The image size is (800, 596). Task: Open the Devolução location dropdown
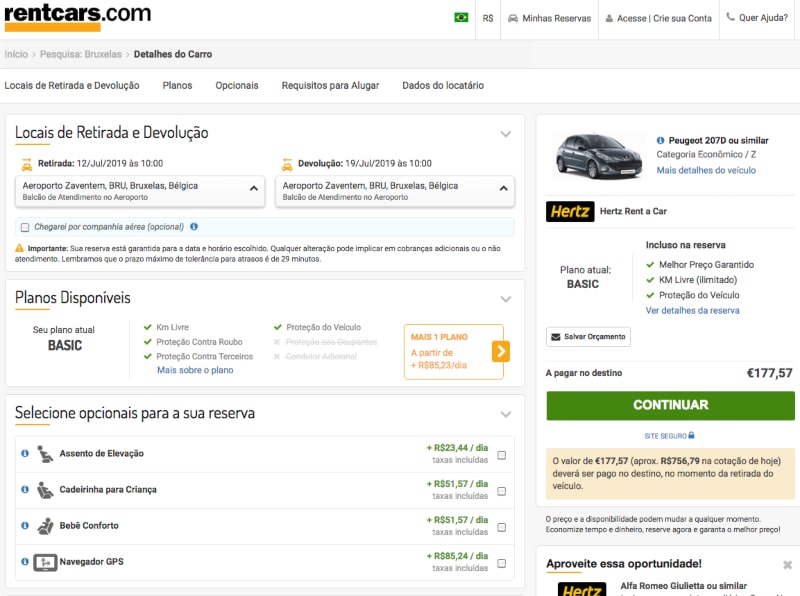point(394,191)
